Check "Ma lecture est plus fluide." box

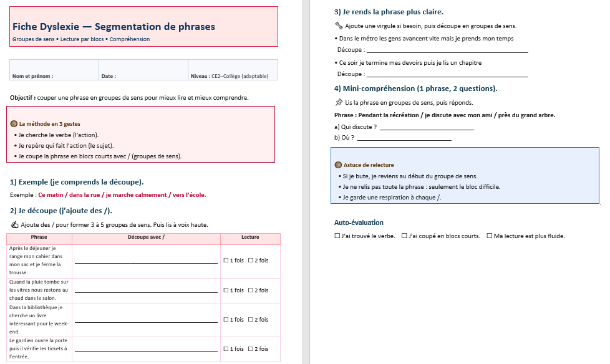pos(489,236)
